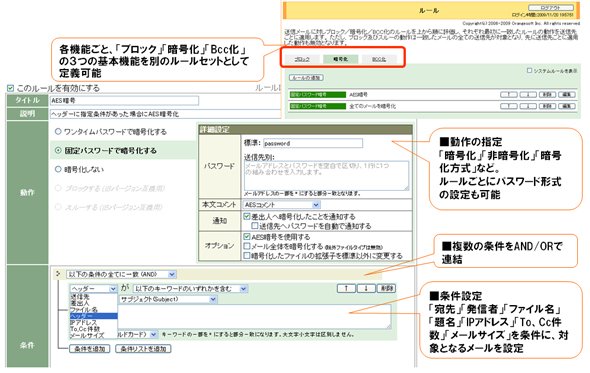Move the AES暗号 rule up
This screenshot has height=373, width=590.
[509, 94]
